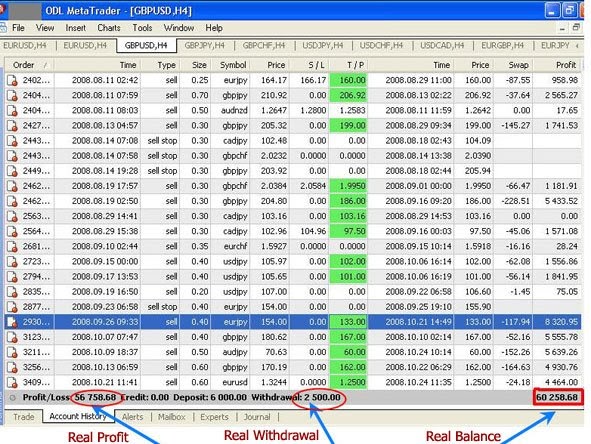This screenshot has height=444, width=591.
Task: Click order icon for audnzd sell 1.2647
Action: click(12, 111)
